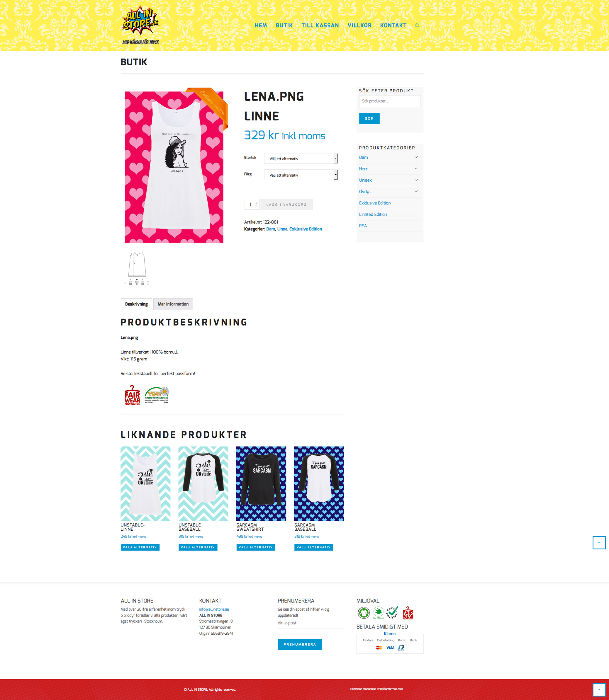Click the Klarna payment logo in footer

pos(389,634)
